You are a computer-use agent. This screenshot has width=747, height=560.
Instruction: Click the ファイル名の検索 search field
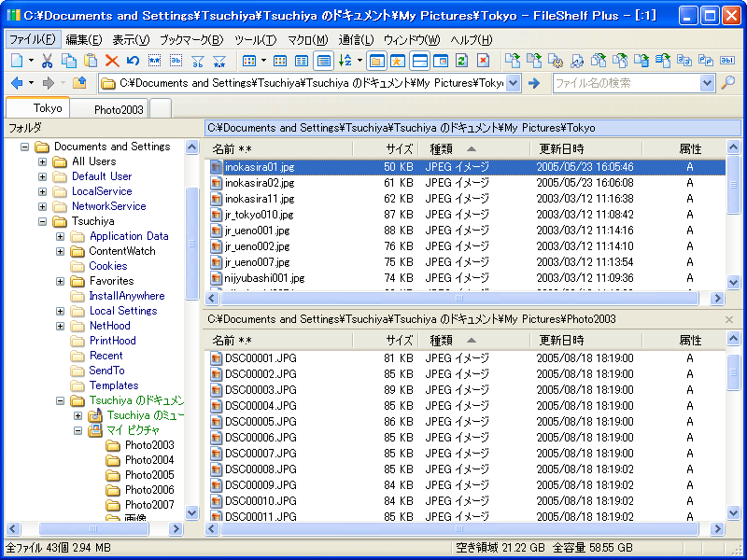coord(627,83)
